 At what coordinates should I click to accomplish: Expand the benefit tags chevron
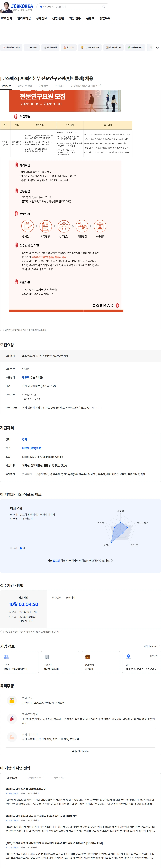157,48
